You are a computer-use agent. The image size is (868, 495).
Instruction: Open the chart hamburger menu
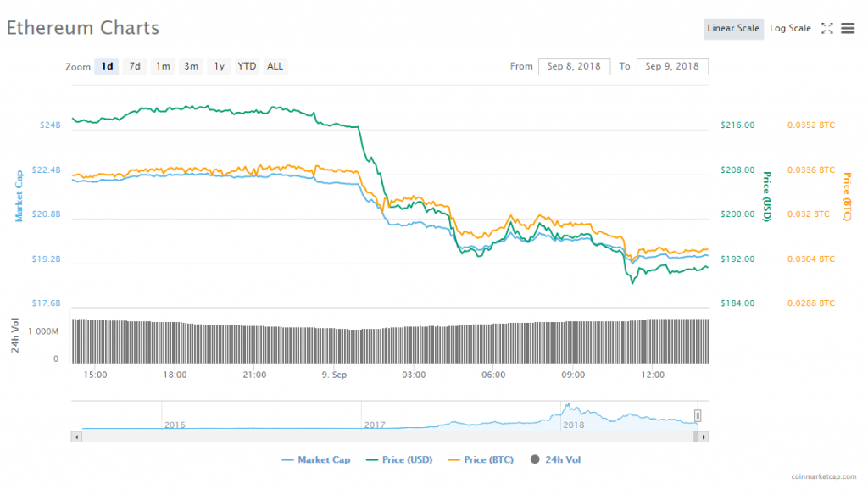pyautogui.click(x=848, y=28)
